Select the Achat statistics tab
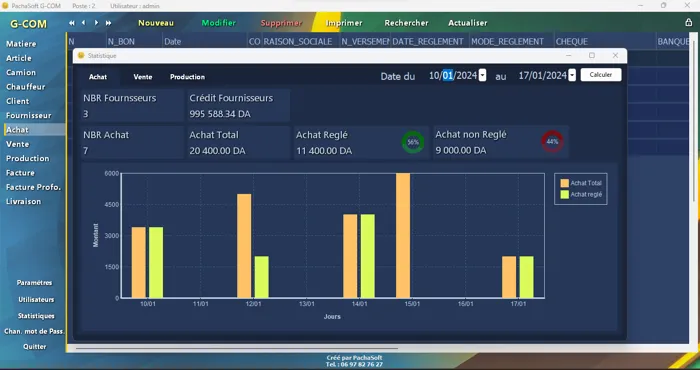 (x=98, y=77)
